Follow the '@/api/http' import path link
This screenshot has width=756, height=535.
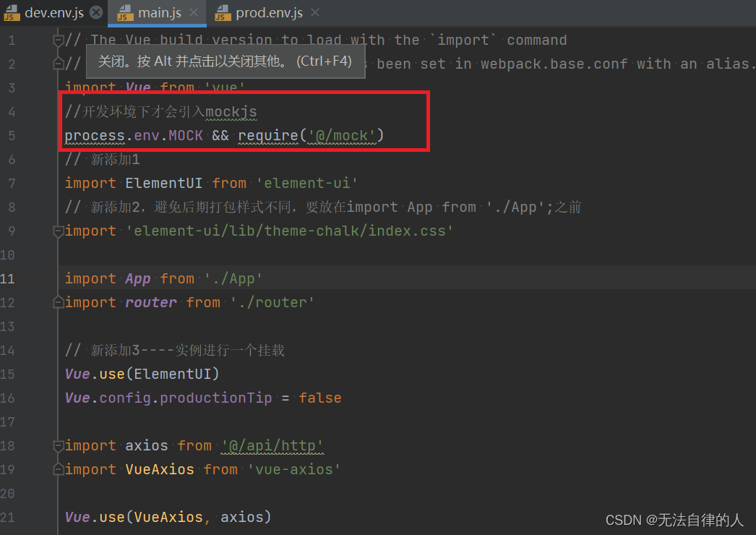(x=272, y=445)
